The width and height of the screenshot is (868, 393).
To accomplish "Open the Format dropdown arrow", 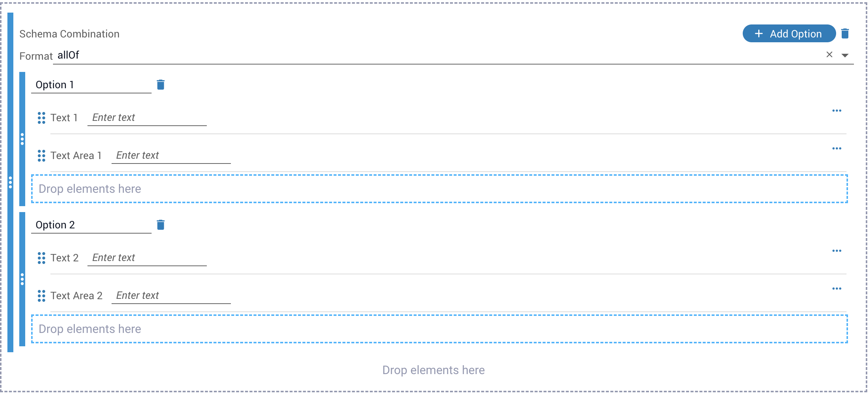I will pos(845,56).
